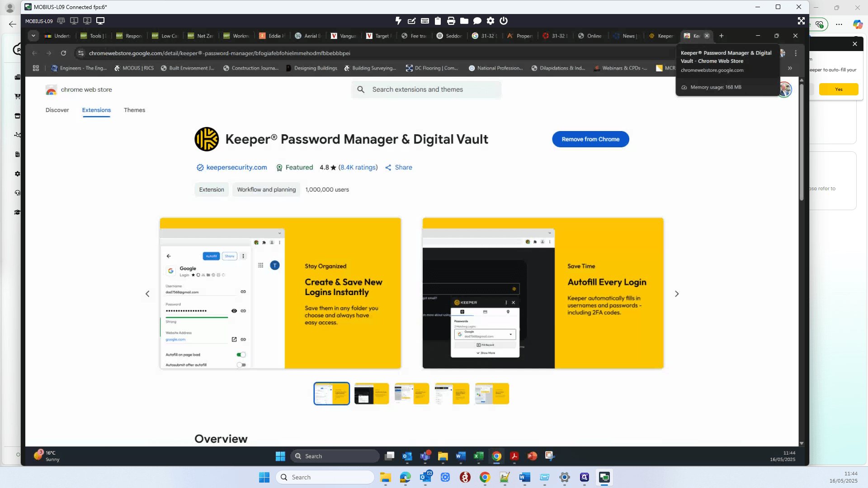The height and width of the screenshot is (488, 868).
Task: Click the Chrome Web Store logo
Action: (x=51, y=90)
